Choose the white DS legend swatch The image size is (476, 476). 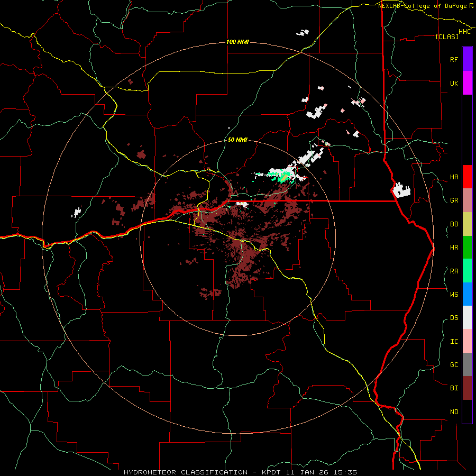click(467, 317)
